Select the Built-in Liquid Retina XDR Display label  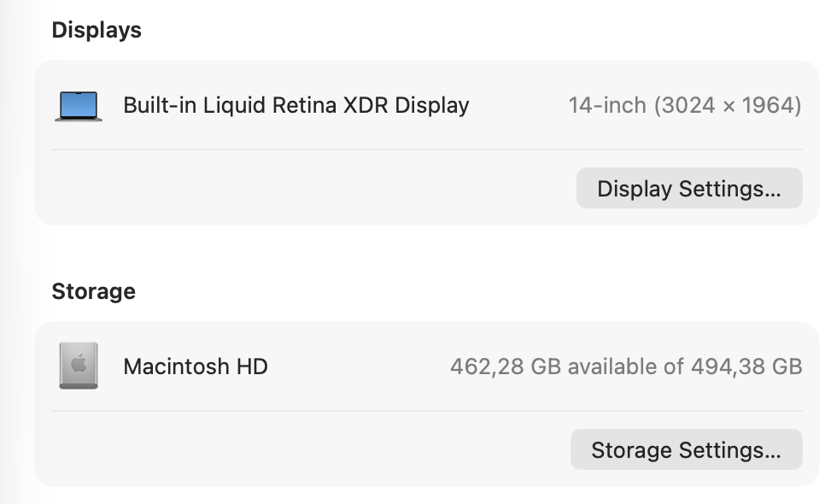pyautogui.click(x=296, y=105)
